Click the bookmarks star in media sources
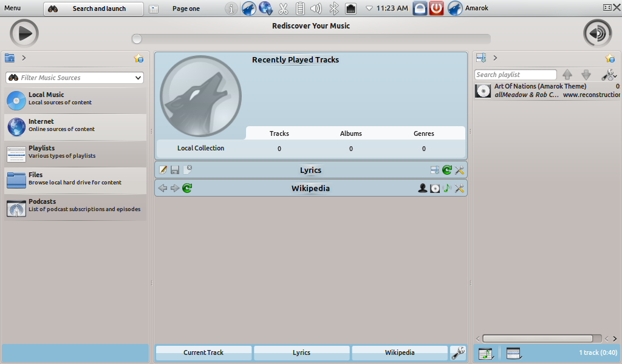This screenshot has width=622, height=364. 138,58
